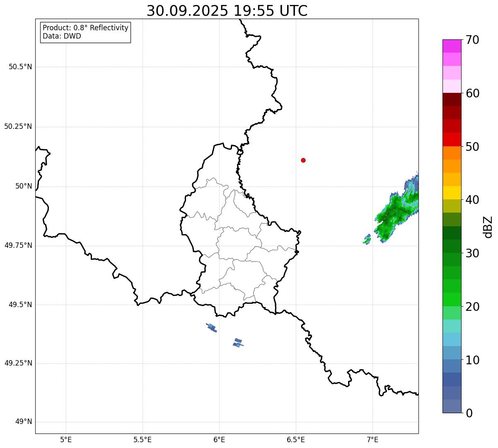Click the 50.25°N latitude label
Screen dimensions: 498x448
pyautogui.click(x=18, y=126)
